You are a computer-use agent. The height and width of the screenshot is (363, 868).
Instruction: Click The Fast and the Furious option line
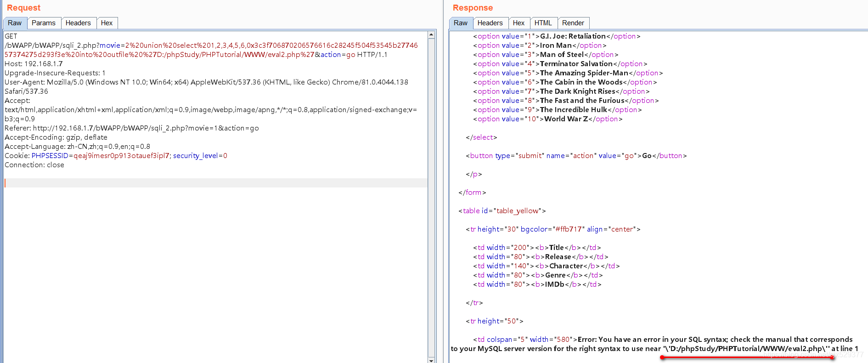(x=566, y=101)
